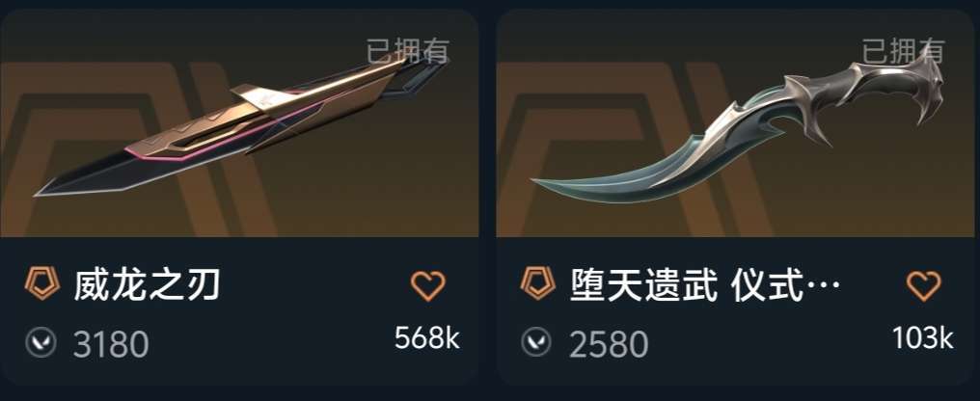
Task: View the 103k likes count
Action: [x=922, y=338]
